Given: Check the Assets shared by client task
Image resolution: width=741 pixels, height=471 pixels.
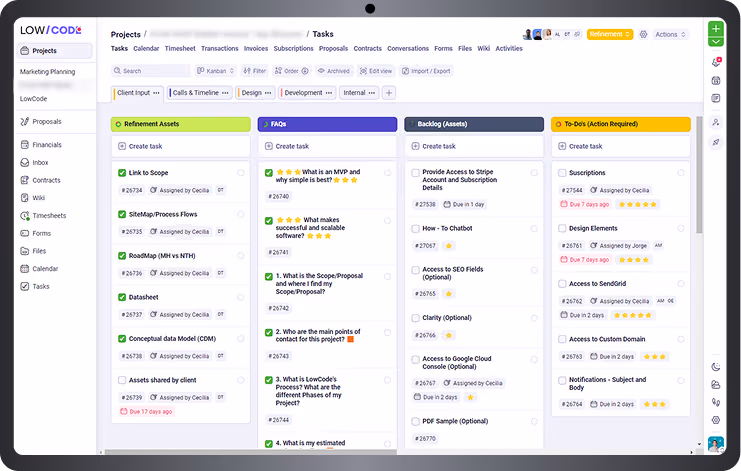Looking at the screenshot, I should [122, 380].
